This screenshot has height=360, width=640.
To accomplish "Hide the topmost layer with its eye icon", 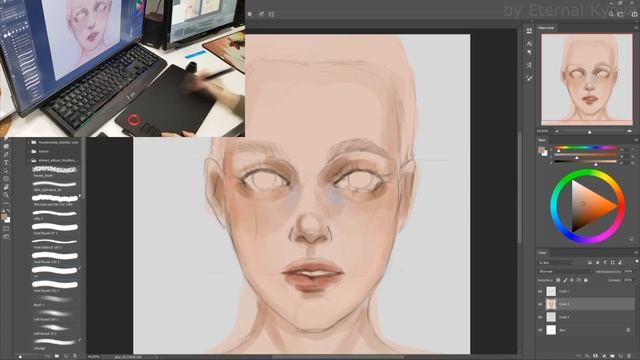I will (540, 291).
